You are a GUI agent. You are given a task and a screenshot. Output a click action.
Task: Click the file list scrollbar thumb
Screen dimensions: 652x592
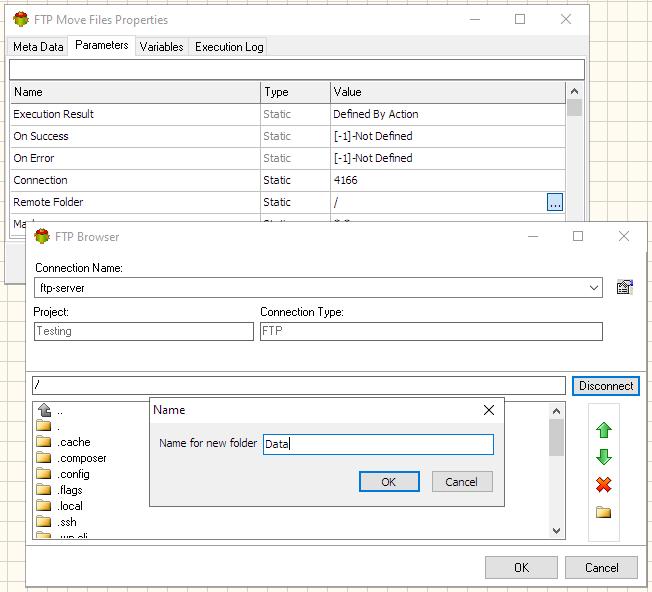[556, 437]
